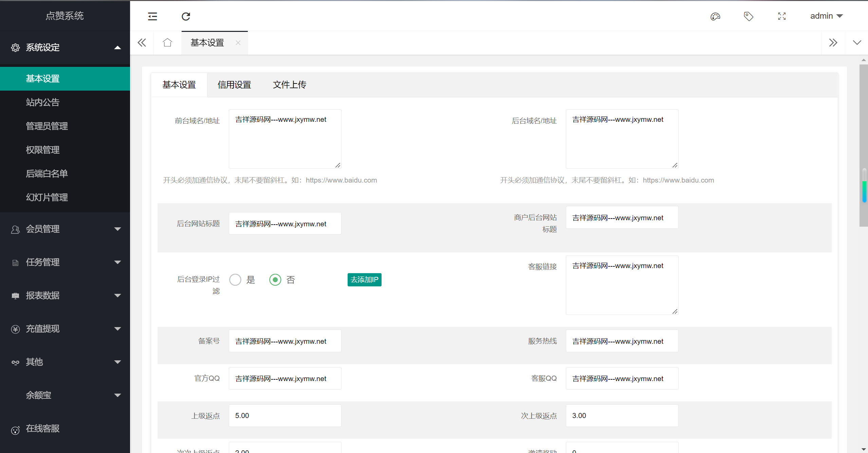The image size is (868, 453).
Task: Click the scrollbar down arrow
Action: coord(864,450)
